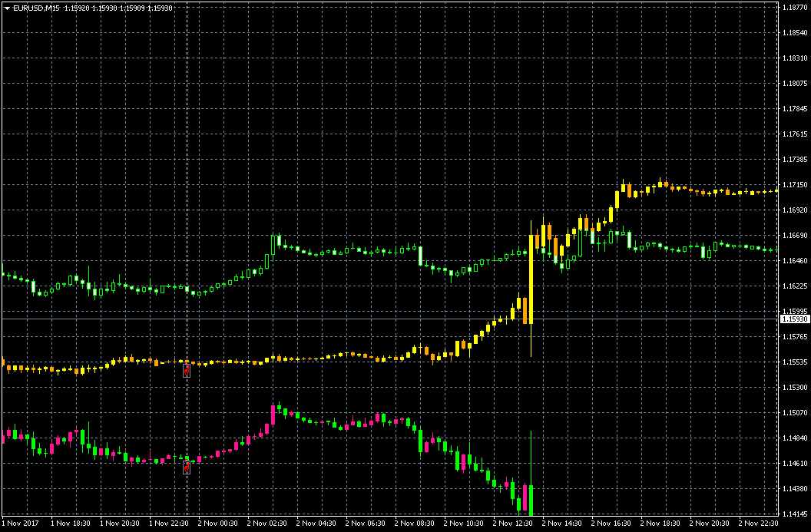
Task: Click the low price value 1.15909
Action: pyautogui.click(x=131, y=8)
